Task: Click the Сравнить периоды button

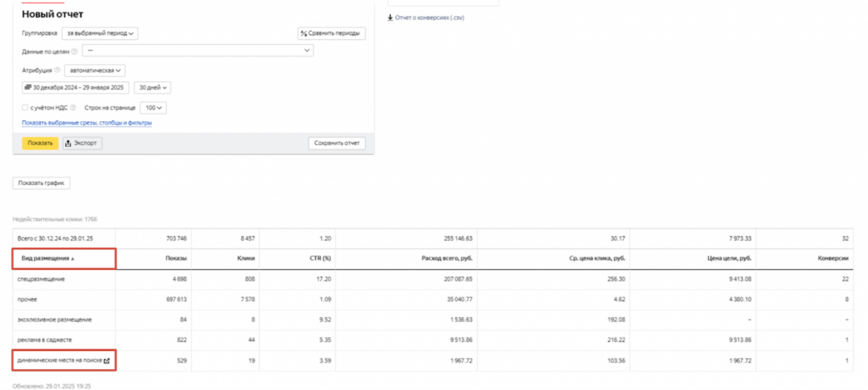Action: coord(331,33)
